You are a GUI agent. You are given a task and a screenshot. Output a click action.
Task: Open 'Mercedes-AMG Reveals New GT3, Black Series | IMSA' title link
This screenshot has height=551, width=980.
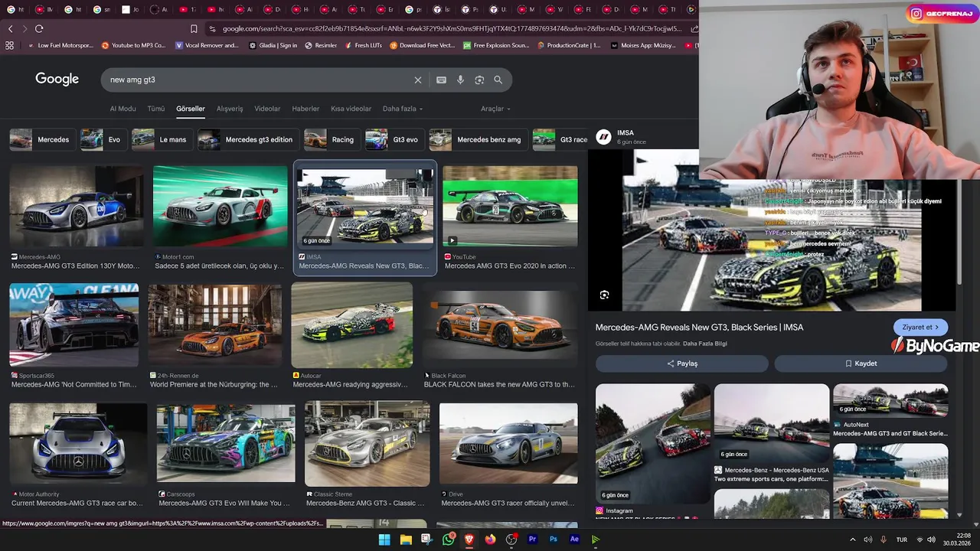click(x=699, y=327)
